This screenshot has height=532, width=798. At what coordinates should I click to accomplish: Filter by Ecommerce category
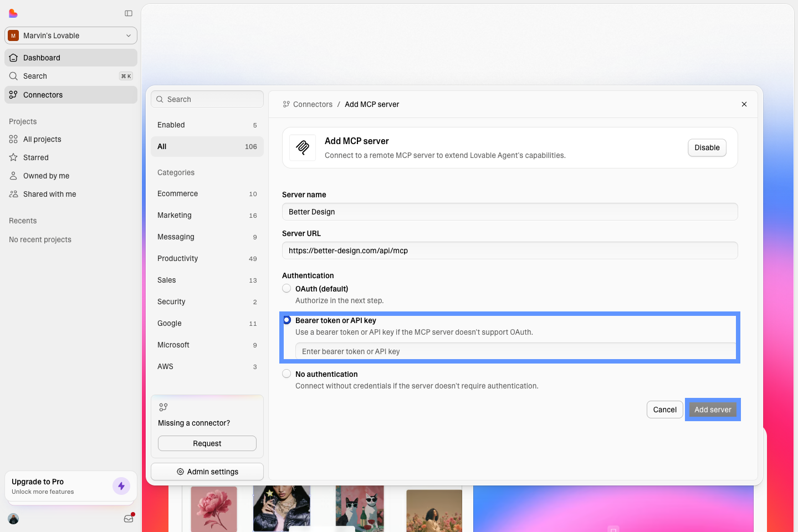coord(207,193)
